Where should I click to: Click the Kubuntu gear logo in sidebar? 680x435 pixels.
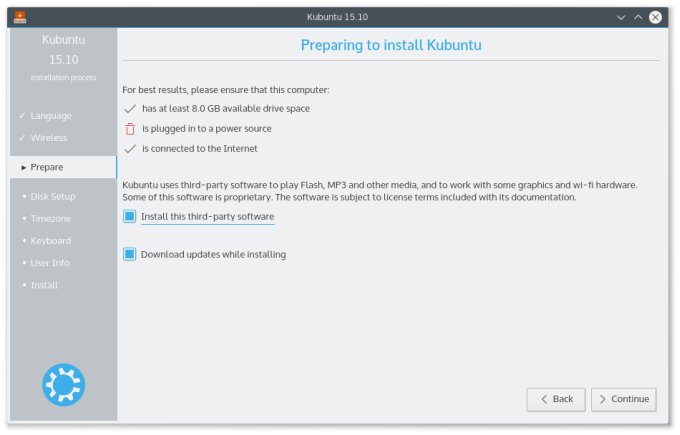[63, 385]
